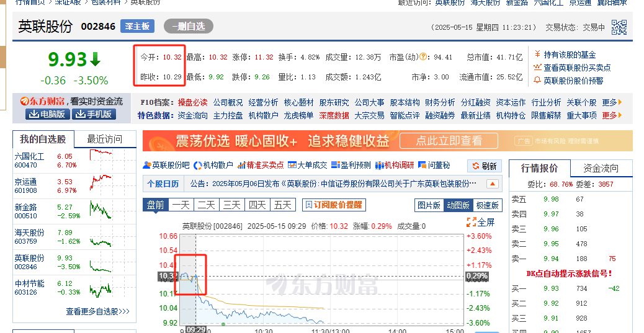Select 中材节能 in watchlist
Viewport: 644px width, 333px height.
[x=29, y=283]
